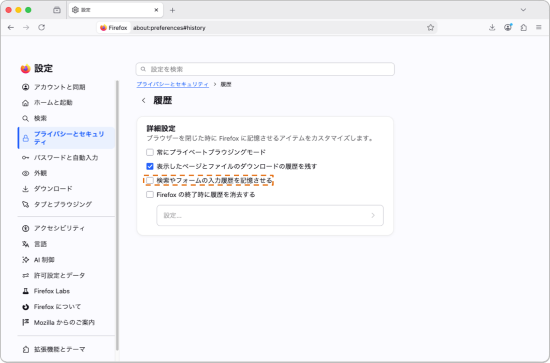Click the address bar URL text
Screen dimensions: 550x363
tap(169, 28)
